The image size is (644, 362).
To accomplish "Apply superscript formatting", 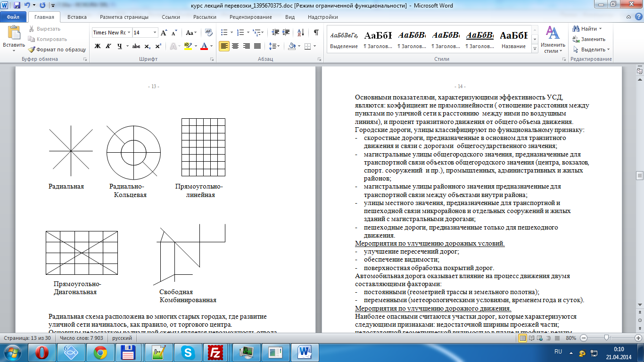I will 158,46.
